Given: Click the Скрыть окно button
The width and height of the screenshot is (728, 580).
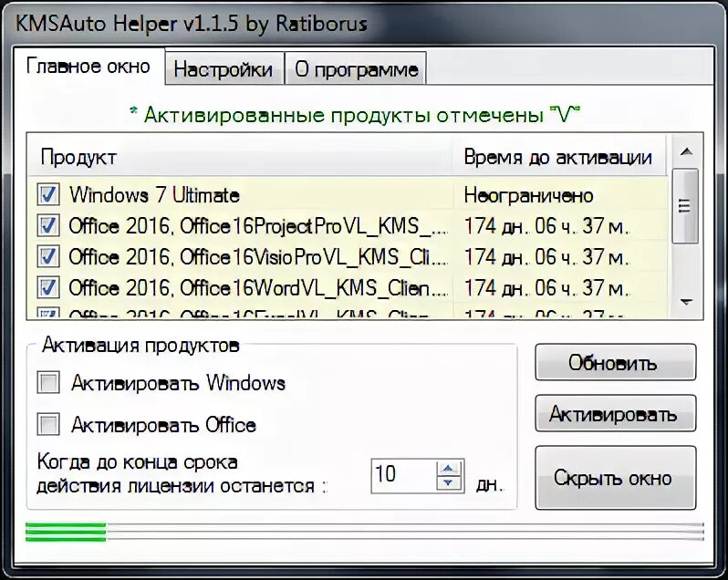Looking at the screenshot, I should point(616,478).
